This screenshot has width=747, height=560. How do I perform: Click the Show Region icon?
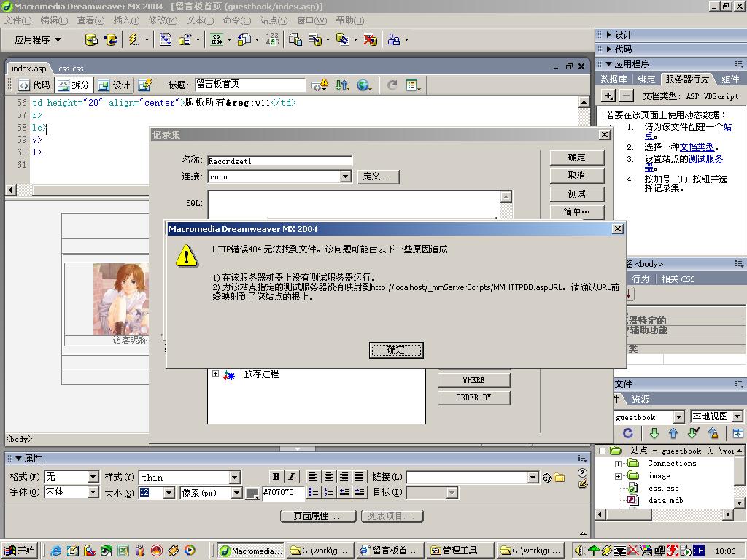pyautogui.click(x=185, y=40)
